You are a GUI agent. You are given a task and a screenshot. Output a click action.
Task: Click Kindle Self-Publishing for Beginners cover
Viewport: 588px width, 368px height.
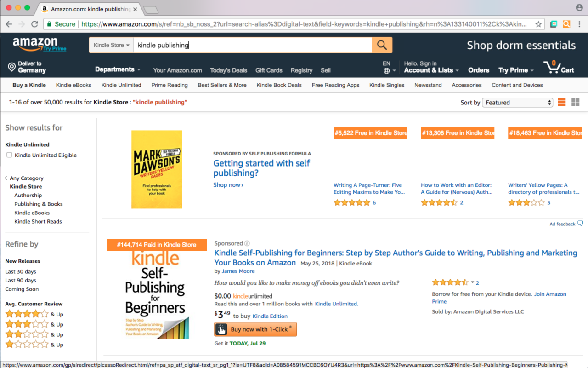click(157, 289)
